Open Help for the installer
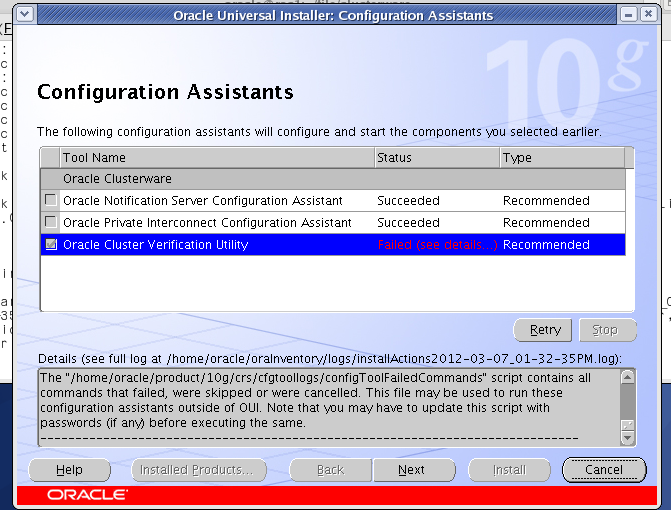Screen dimensions: 671x510 tap(69, 470)
